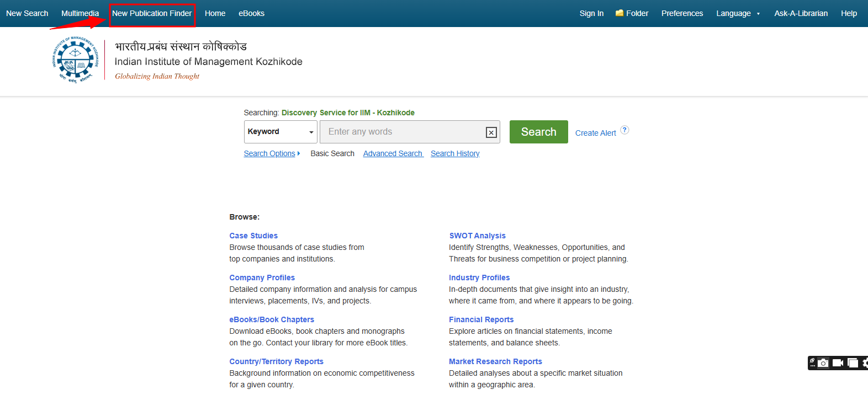Click the overlapping windows capture icon

click(853, 363)
